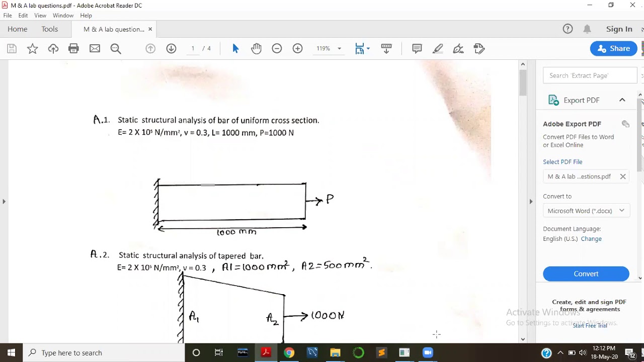Open Cortana circle on the taskbar
The image size is (644, 362).
point(196,352)
